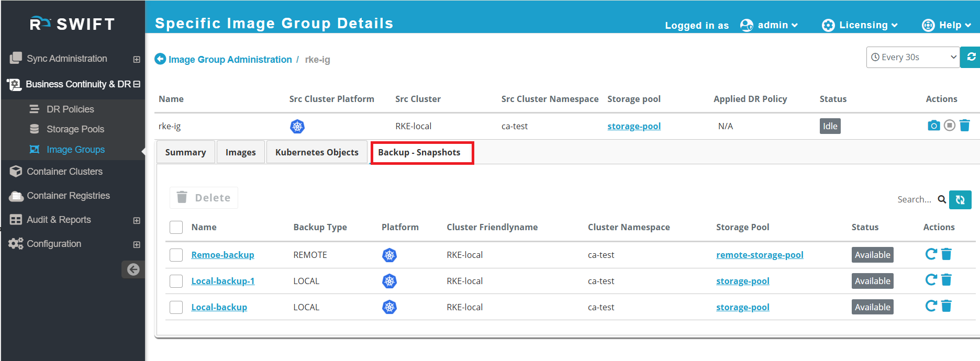Viewport: 980px width, 361px height.
Task: Expand the Sync Administration plus toggle
Action: (x=137, y=59)
